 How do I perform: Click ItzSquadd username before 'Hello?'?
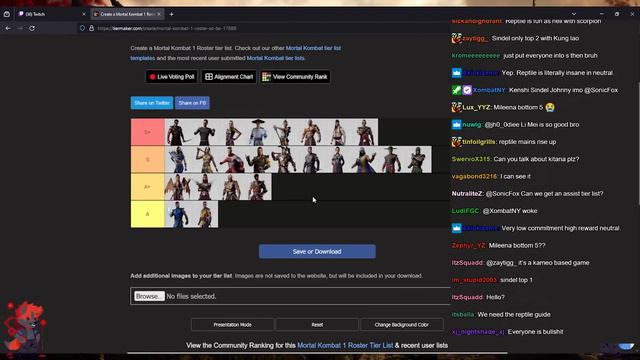(467, 297)
